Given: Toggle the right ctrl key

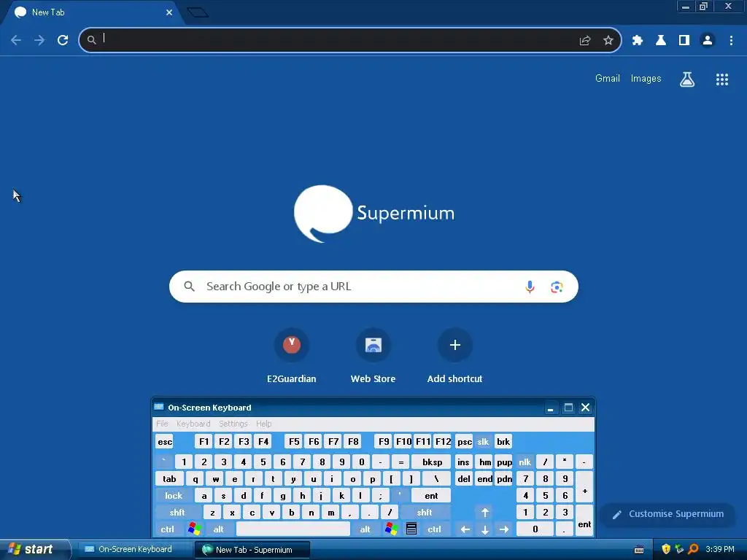Looking at the screenshot, I should 434,529.
